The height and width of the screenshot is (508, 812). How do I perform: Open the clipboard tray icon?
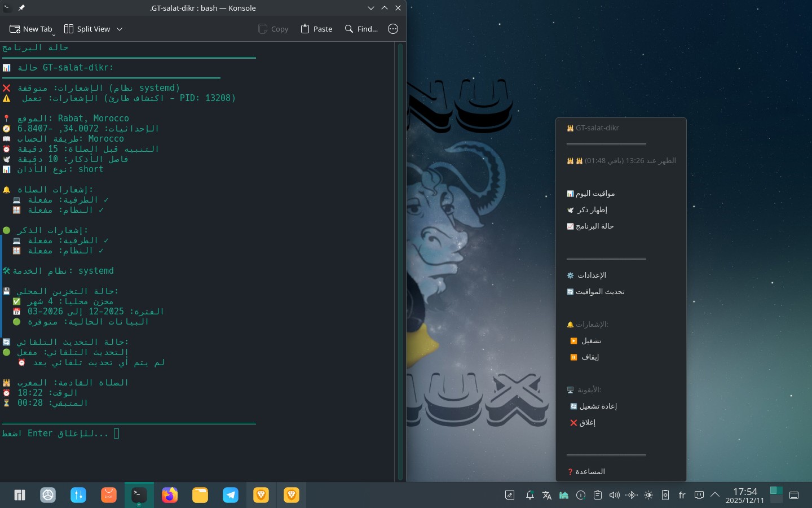598,495
